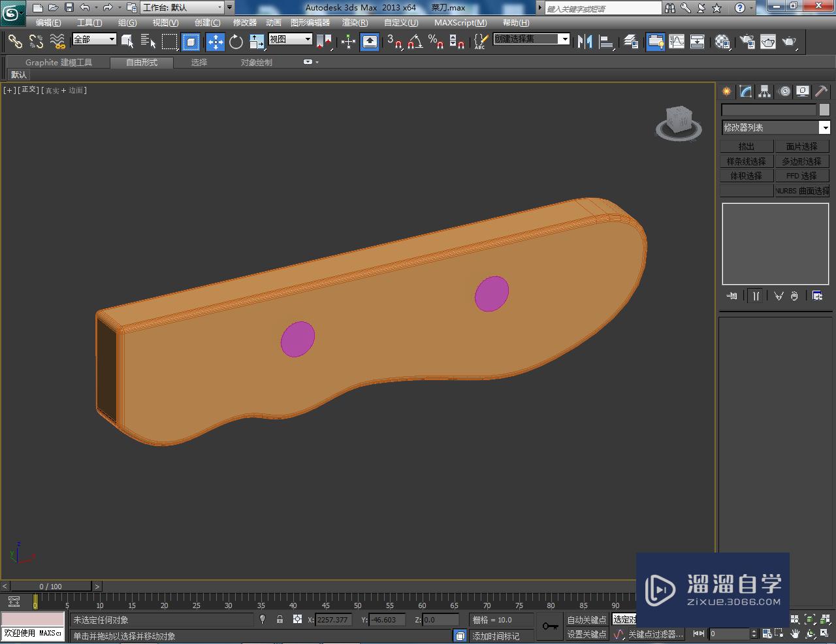Screen dimensions: 836x644
Task: Open the Edit menu
Action: 48,23
